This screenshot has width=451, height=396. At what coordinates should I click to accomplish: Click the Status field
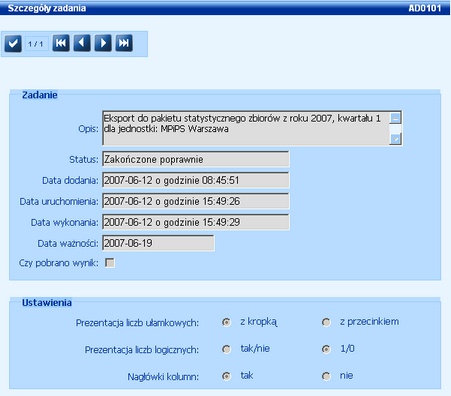[196, 159]
